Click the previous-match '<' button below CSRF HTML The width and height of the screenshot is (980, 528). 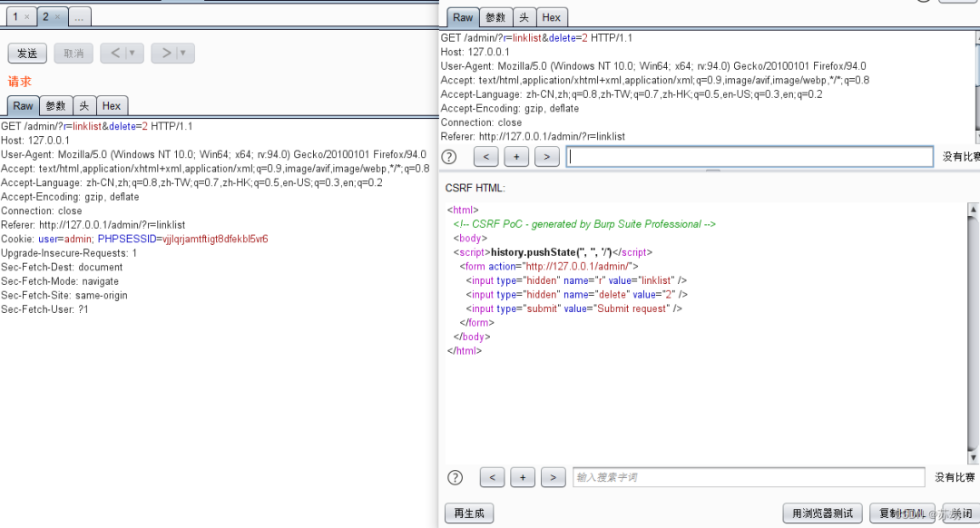point(492,477)
